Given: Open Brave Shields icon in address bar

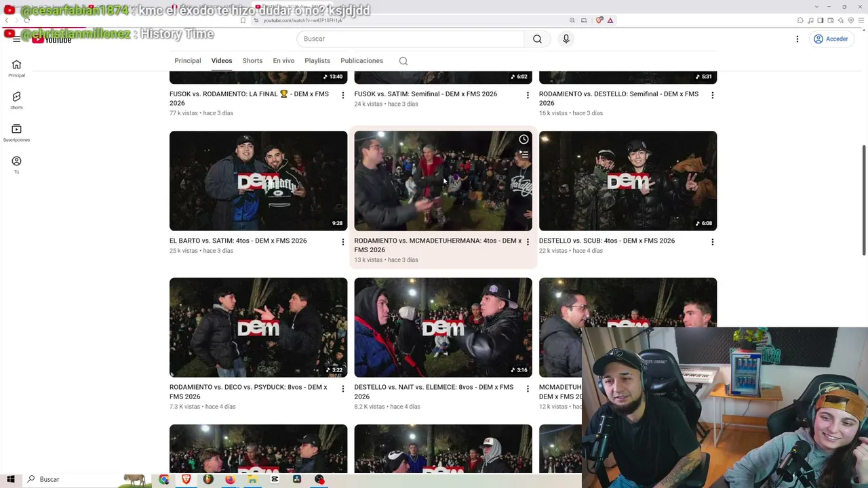Looking at the screenshot, I should (x=599, y=20).
